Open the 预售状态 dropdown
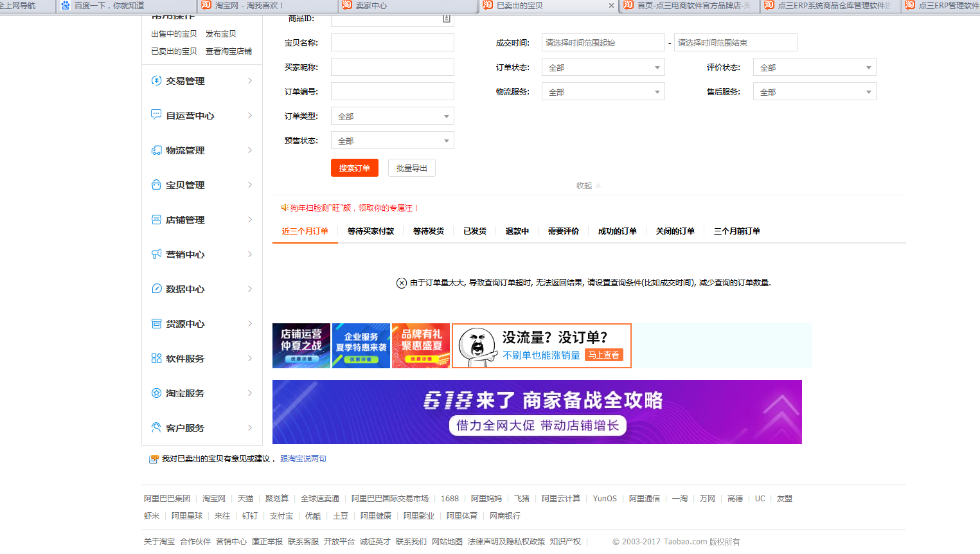The image size is (980, 554). click(x=393, y=141)
